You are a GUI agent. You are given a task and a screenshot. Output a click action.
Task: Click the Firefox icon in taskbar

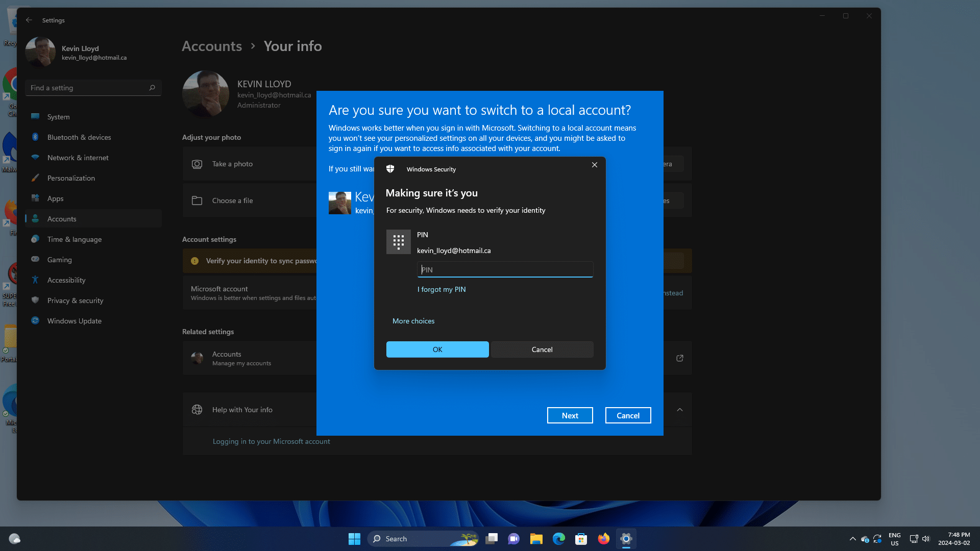[603, 538]
